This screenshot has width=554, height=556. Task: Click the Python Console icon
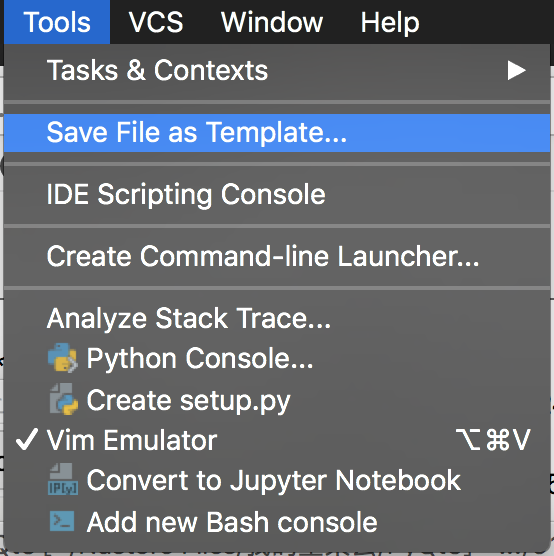[63, 358]
